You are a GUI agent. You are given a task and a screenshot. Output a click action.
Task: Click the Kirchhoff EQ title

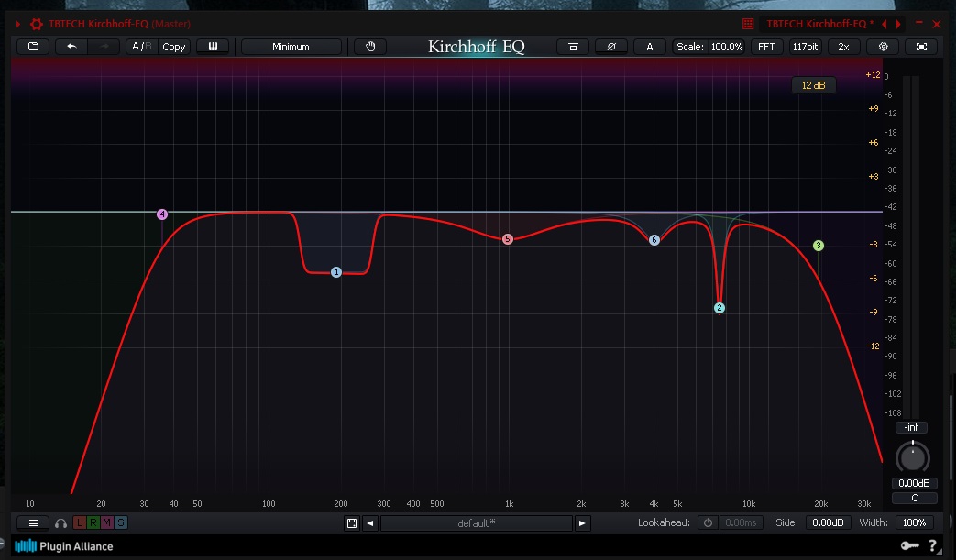coord(477,47)
